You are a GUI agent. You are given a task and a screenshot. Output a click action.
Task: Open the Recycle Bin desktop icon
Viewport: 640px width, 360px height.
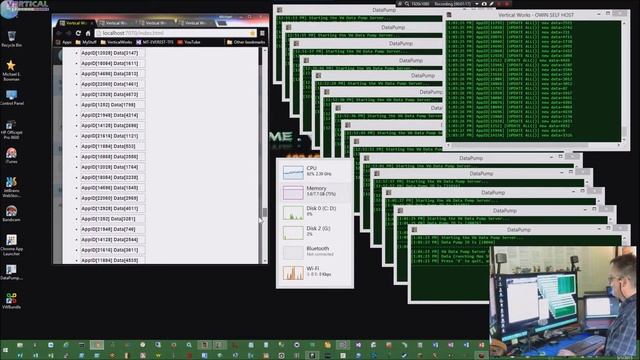point(11,39)
